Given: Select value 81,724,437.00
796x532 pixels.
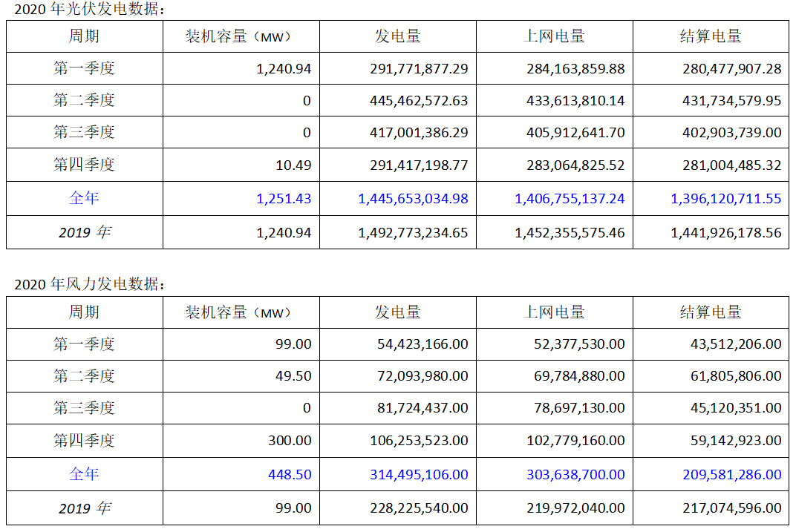Looking at the screenshot, I should pyautogui.click(x=423, y=408).
